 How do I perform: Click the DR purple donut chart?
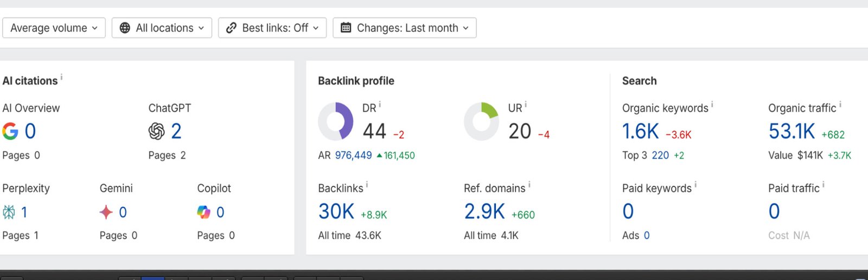[336, 121]
